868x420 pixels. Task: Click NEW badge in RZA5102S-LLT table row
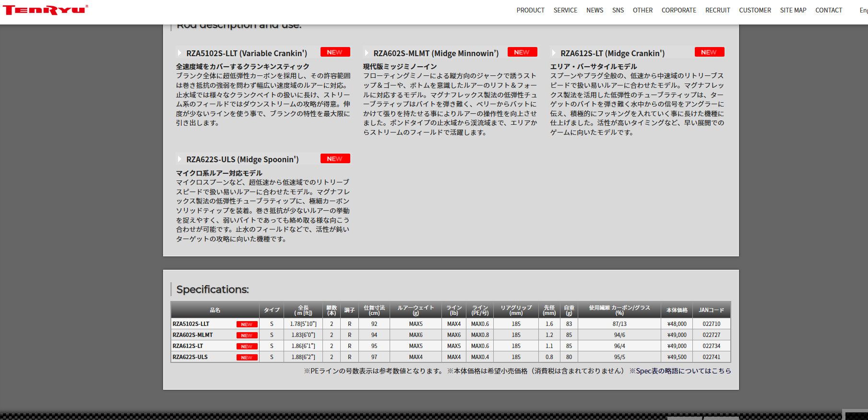tap(247, 324)
